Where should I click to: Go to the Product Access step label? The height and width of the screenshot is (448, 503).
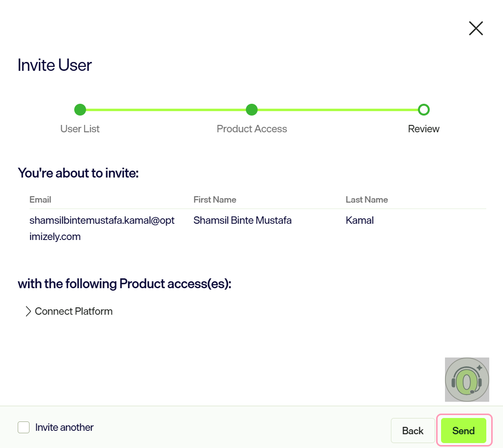[252, 129]
